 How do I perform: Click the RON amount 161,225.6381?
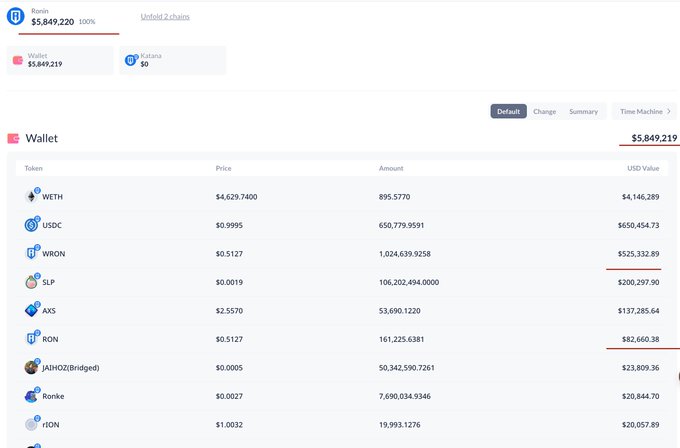pyautogui.click(x=402, y=339)
